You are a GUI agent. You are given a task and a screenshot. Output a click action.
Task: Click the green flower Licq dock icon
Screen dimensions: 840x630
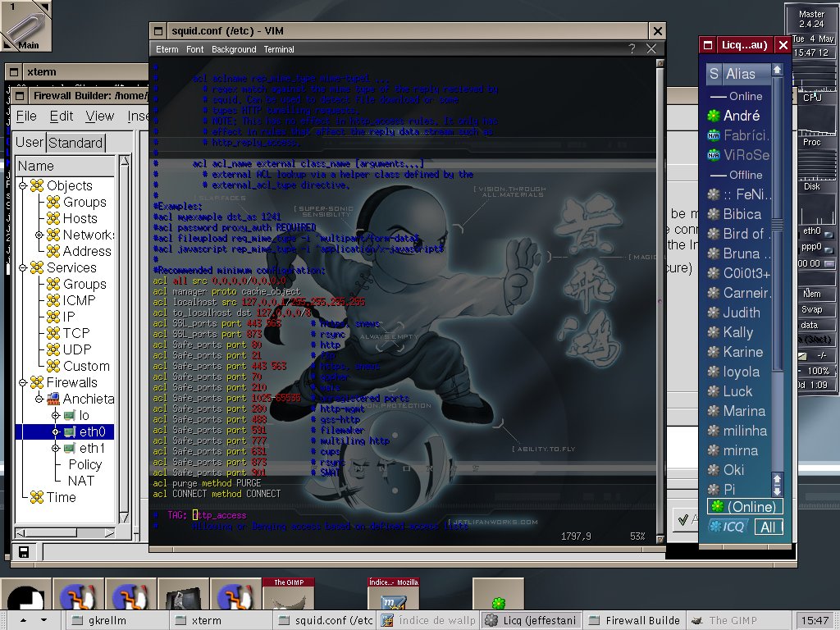point(498,594)
